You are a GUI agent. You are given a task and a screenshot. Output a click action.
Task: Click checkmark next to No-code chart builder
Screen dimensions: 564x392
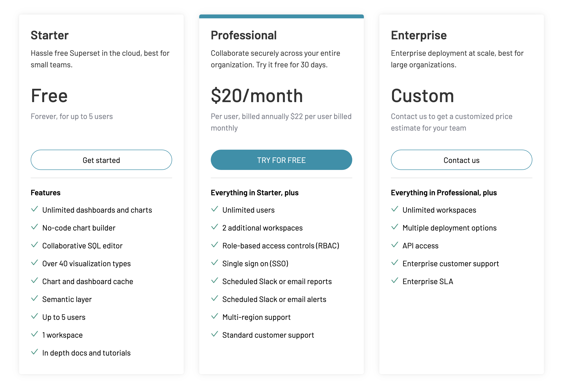coord(35,227)
